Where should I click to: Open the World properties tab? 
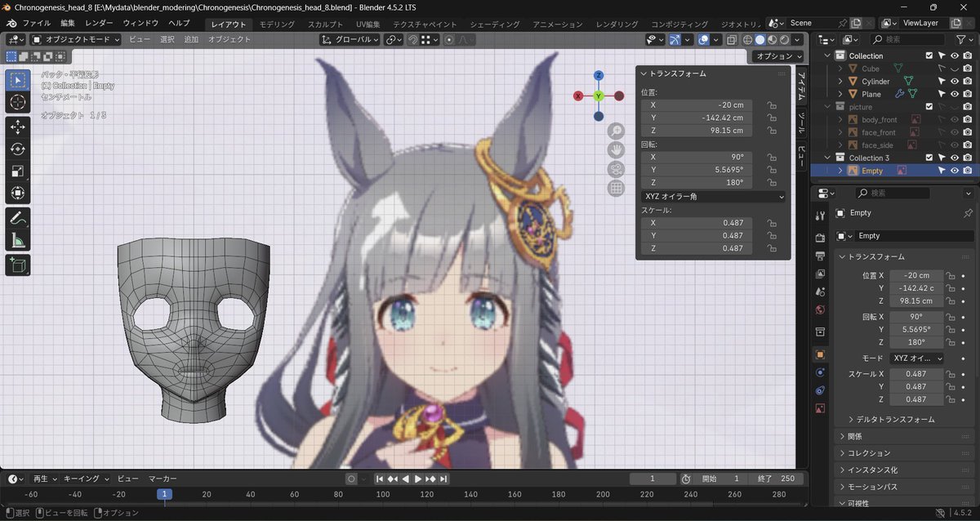coord(821,309)
